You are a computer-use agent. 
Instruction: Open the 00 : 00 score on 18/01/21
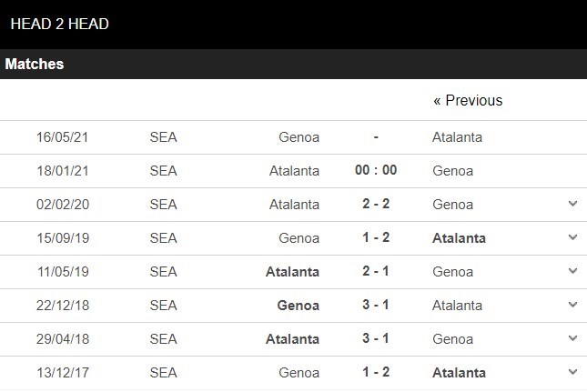tap(376, 170)
